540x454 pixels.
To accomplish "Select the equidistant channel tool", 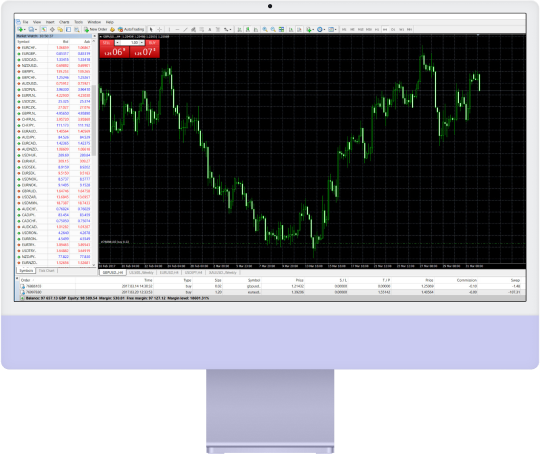I will tap(193, 30).
